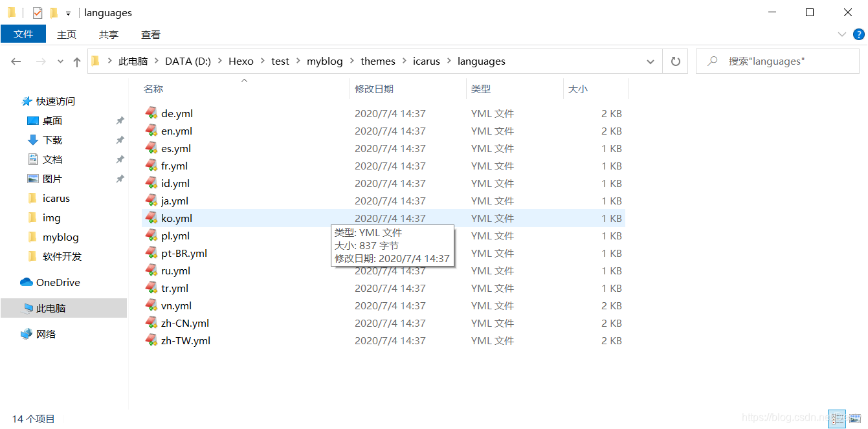This screenshot has height=429, width=868.
Task: Open 快速访问 in navigation pane
Action: click(x=55, y=102)
